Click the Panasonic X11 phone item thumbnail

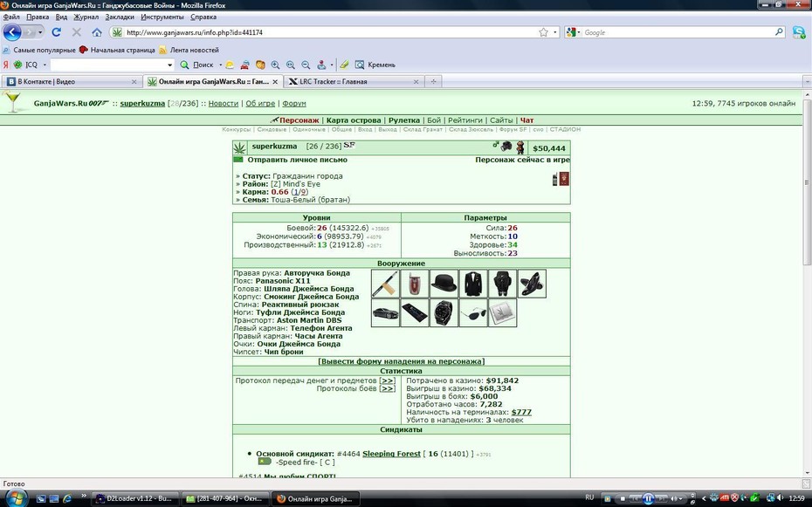[415, 284]
